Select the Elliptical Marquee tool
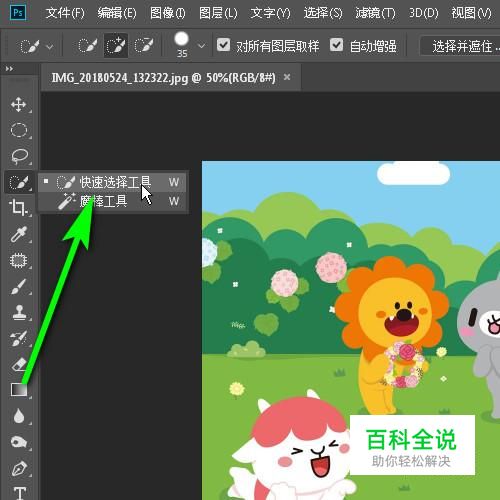Viewport: 500px width, 500px height. click(x=19, y=130)
